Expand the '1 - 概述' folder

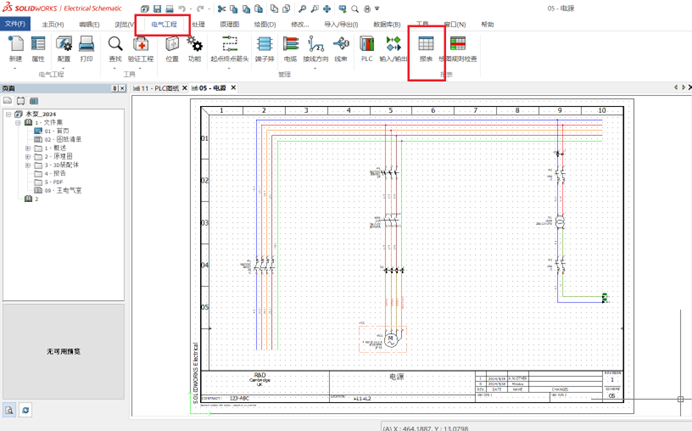(28, 147)
